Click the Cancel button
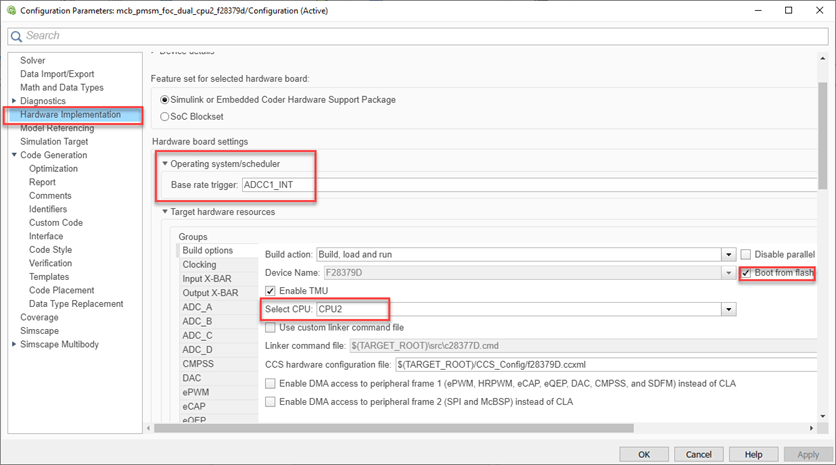 click(x=698, y=454)
